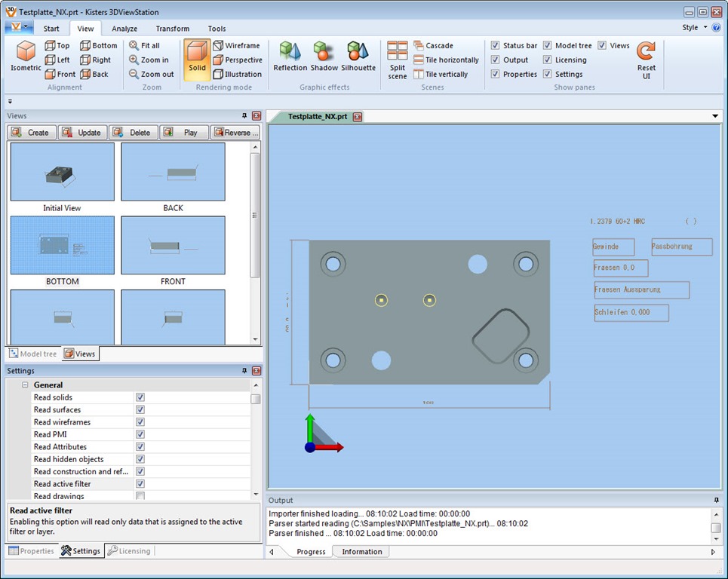
Task: Pin the Settings pane
Action: pos(244,371)
